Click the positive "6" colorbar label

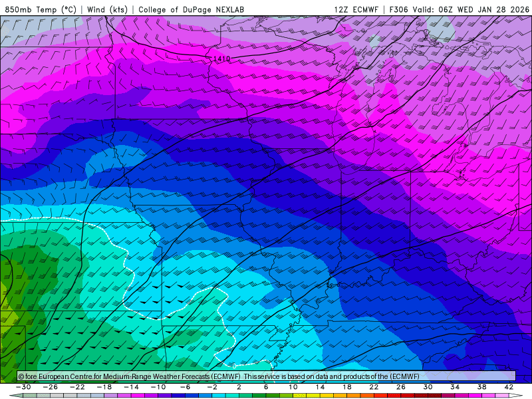point(266,387)
